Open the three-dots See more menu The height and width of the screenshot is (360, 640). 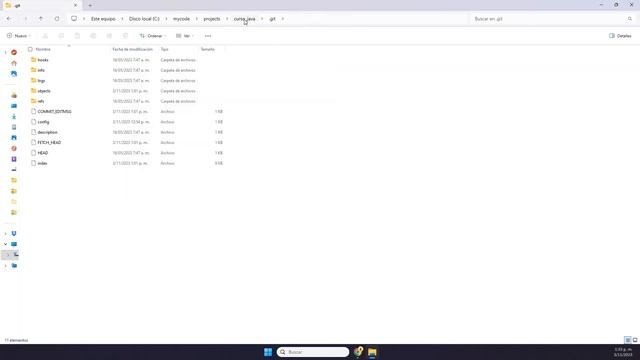click(x=208, y=36)
